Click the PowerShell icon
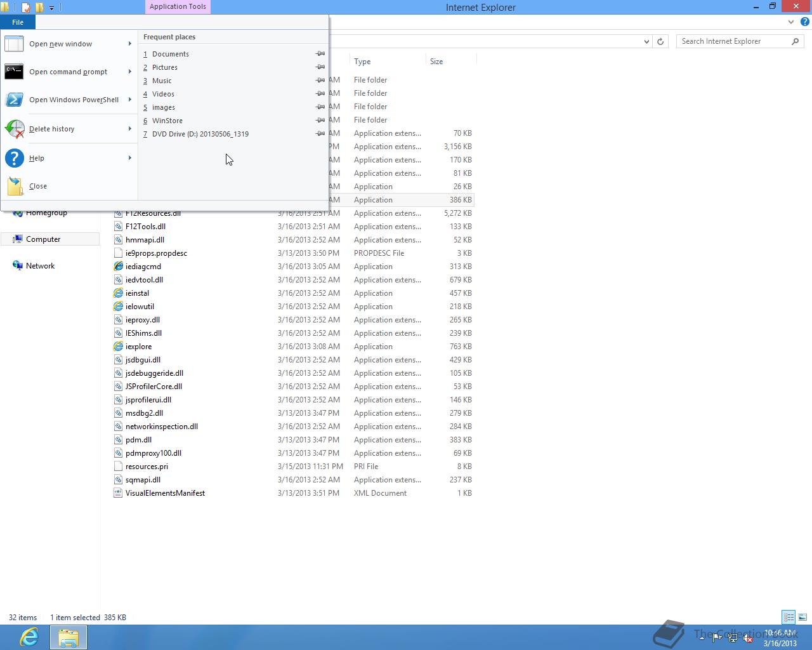This screenshot has height=650, width=812. pos(14,100)
